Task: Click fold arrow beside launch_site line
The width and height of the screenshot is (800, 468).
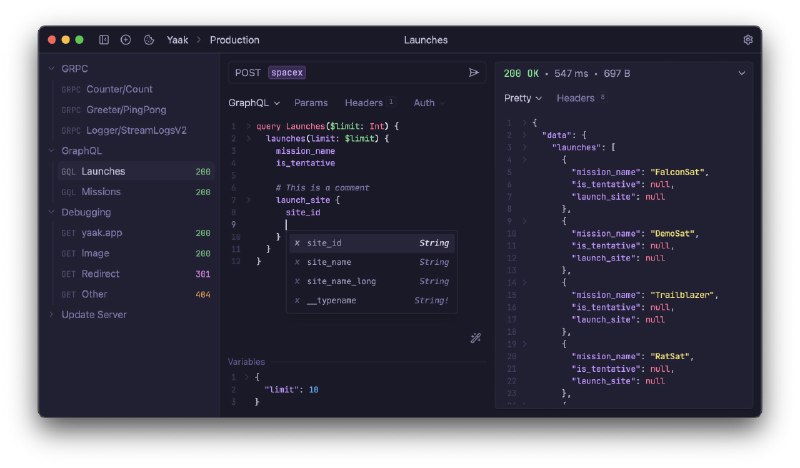Action: 249,200
